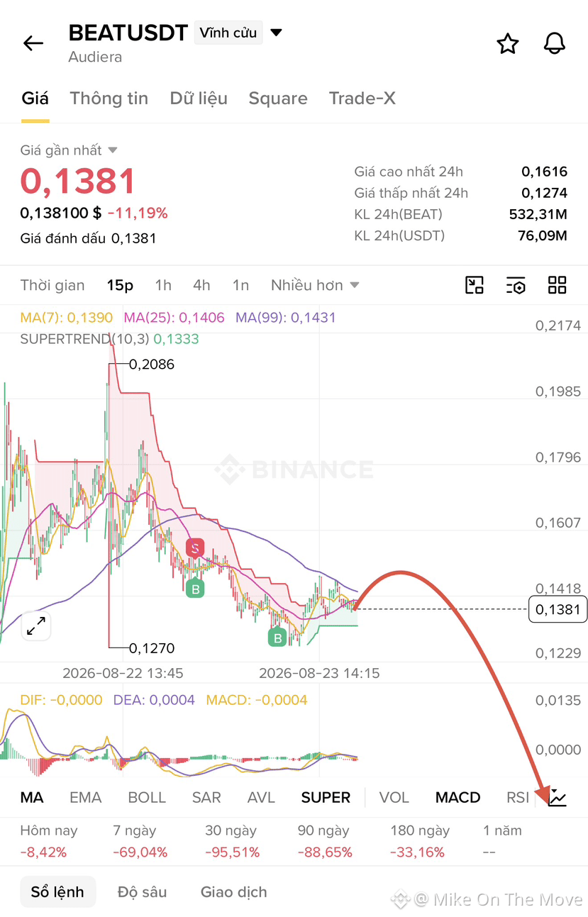Open indicator chart settings icon beside RSI

(x=558, y=798)
